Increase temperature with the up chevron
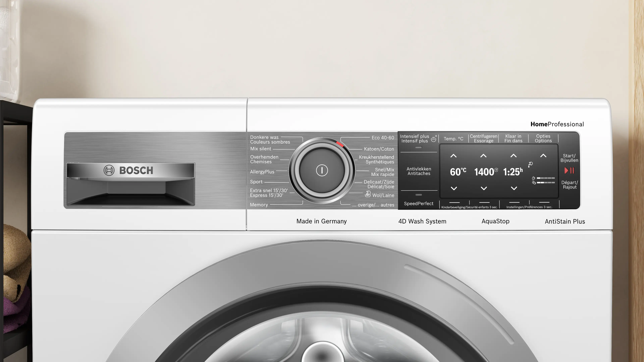This screenshot has height=362, width=644. tap(453, 156)
